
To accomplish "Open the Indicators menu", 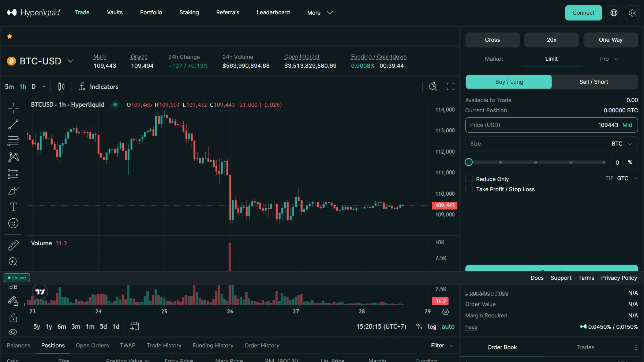I will [x=99, y=87].
